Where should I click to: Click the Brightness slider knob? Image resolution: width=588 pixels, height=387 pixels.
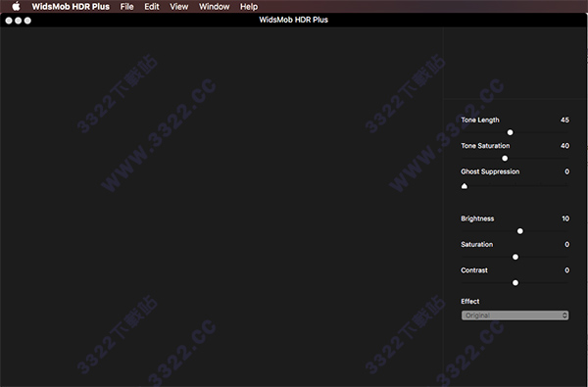(519, 231)
